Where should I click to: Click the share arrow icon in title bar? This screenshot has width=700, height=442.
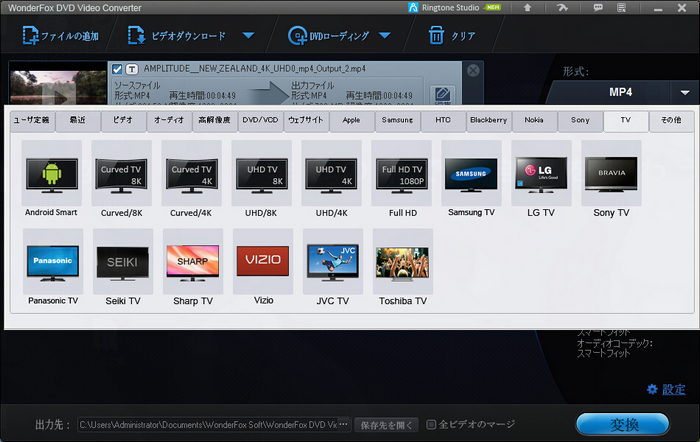[x=562, y=8]
